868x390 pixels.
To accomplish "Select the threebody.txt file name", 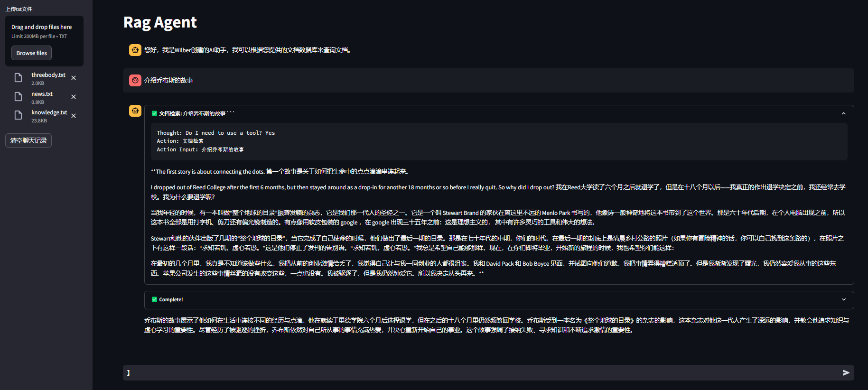I will (x=48, y=75).
